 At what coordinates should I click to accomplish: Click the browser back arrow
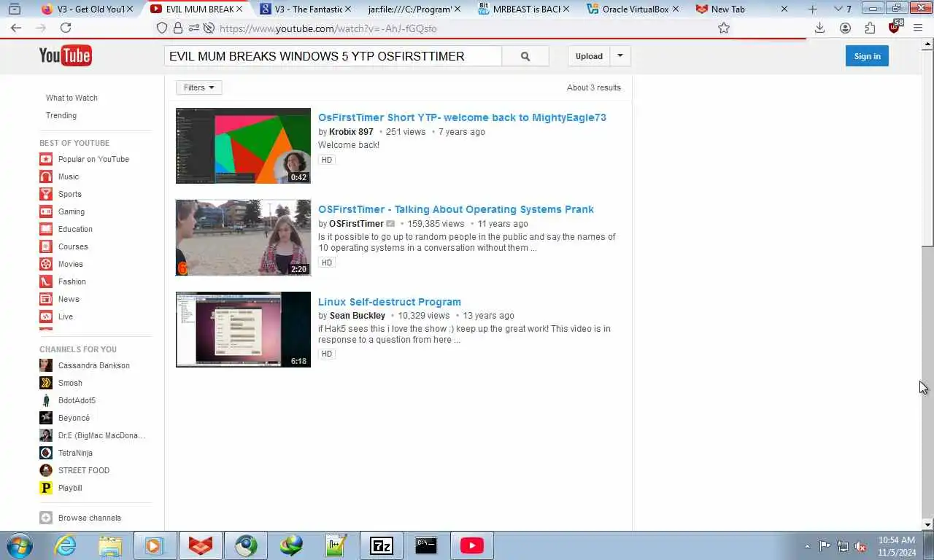point(16,28)
